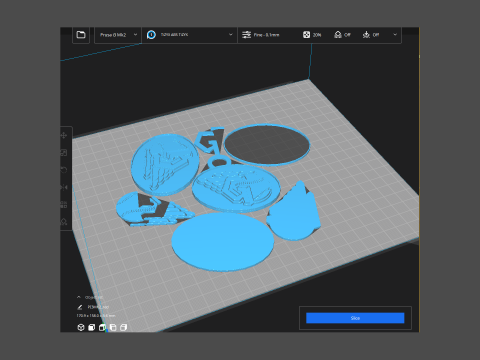This screenshot has height=360, width=480.
Task: Switch to left side view cube icon
Action: click(x=113, y=327)
